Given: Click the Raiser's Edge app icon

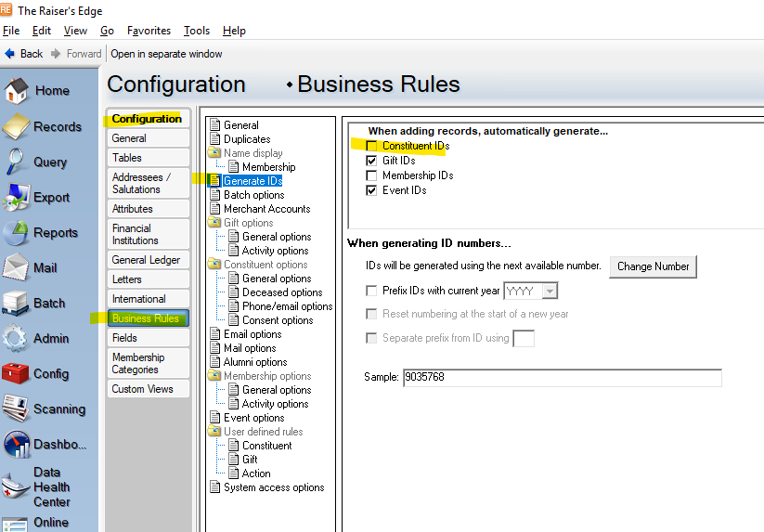Looking at the screenshot, I should [6, 9].
